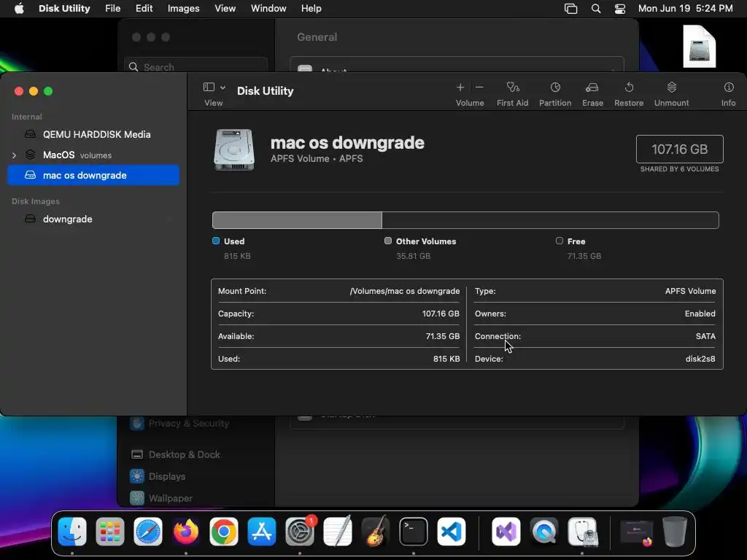Click the Spotlight search icon

pos(595,9)
